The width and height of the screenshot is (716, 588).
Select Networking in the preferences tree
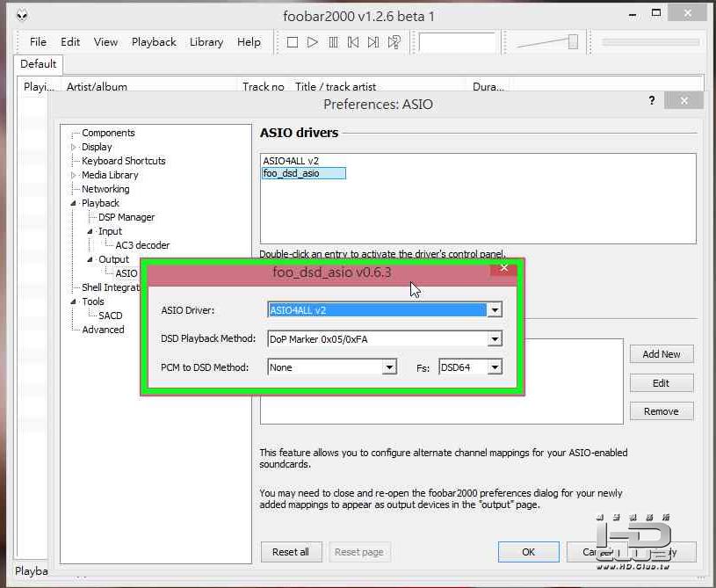tap(105, 189)
